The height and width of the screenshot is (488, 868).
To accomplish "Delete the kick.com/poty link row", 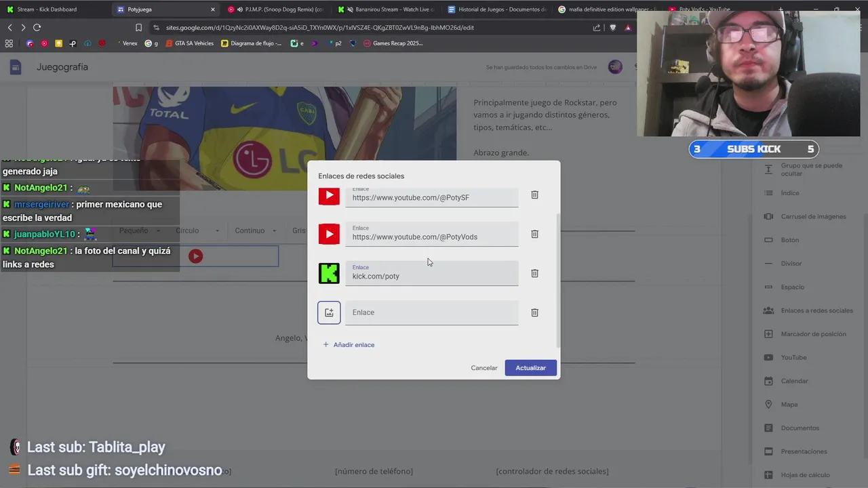I will click(x=534, y=273).
